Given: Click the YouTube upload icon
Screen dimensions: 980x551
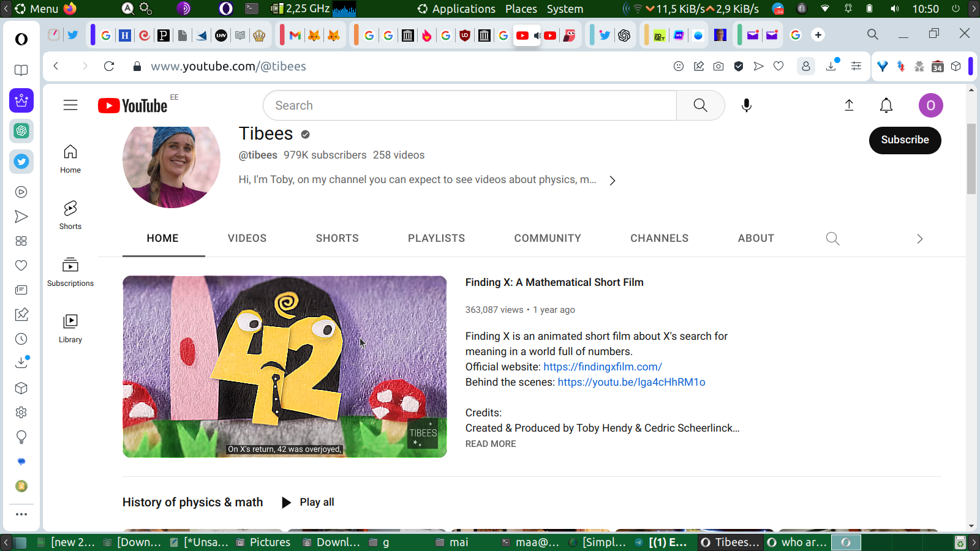Looking at the screenshot, I should pyautogui.click(x=849, y=105).
